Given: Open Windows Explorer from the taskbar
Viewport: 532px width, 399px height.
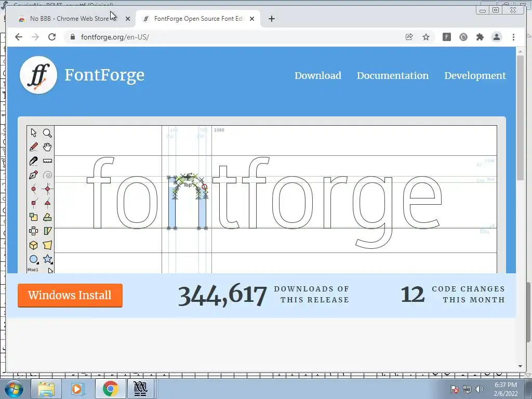Looking at the screenshot, I should click(x=46, y=389).
